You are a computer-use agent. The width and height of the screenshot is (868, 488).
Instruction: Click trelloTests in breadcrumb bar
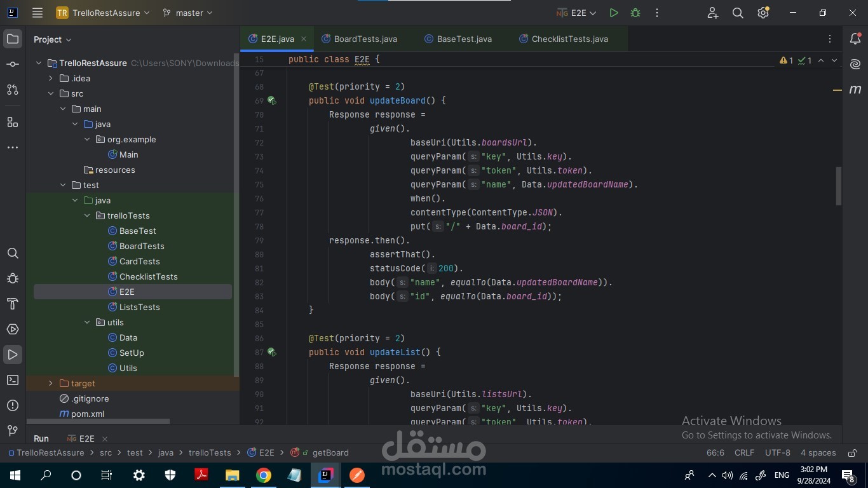[210, 453]
